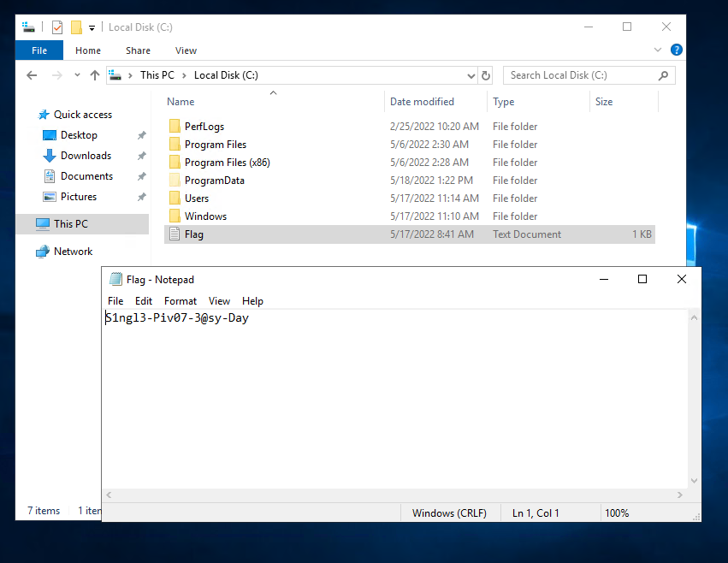Viewport: 728px width, 563px height.
Task: Select the PerfLogs folder icon
Action: click(175, 127)
